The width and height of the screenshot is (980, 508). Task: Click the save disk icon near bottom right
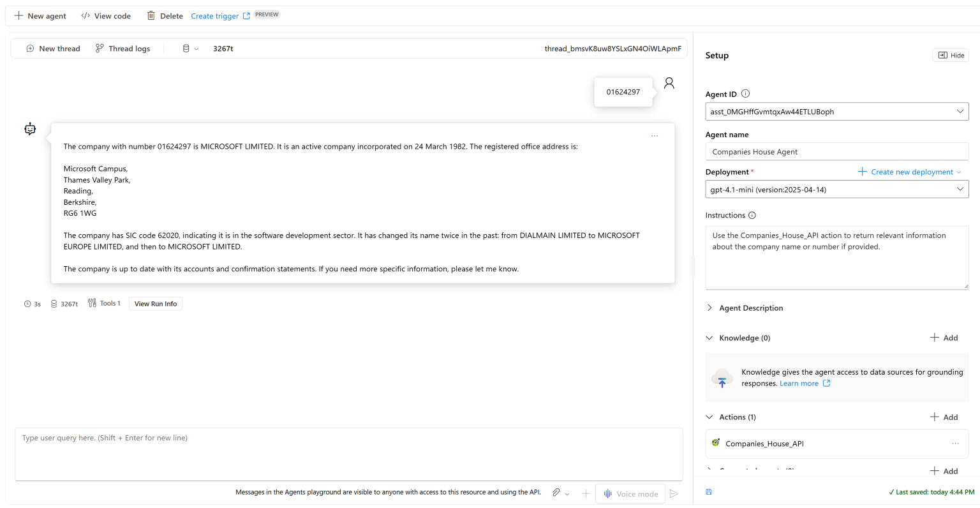coord(709,491)
